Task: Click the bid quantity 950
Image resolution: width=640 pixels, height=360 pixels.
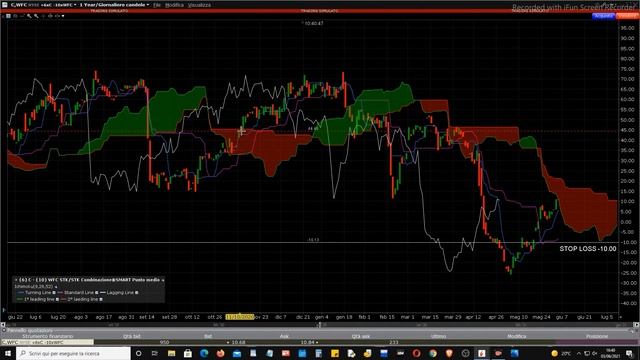Action: pos(164,342)
